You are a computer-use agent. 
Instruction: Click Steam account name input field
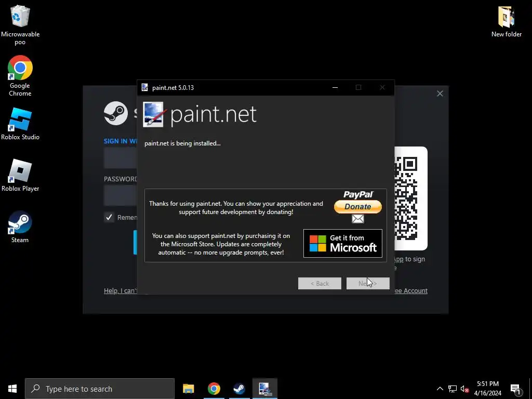tap(121, 158)
